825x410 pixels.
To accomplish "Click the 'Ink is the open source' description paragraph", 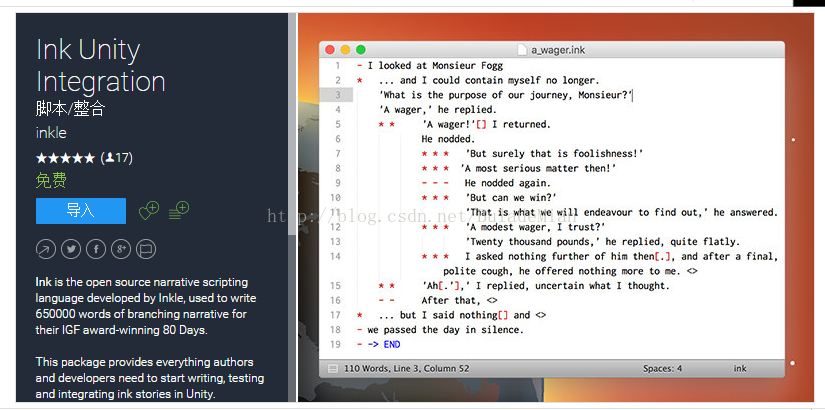I will (x=146, y=306).
